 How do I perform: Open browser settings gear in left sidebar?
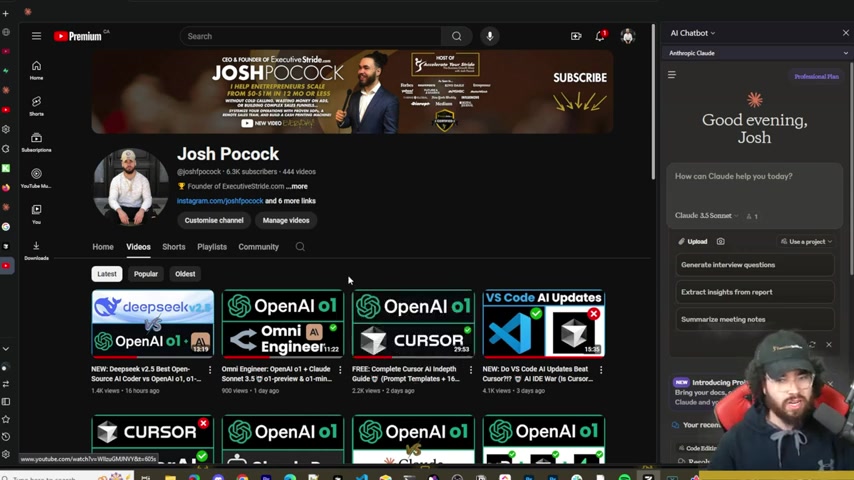pos(6,454)
